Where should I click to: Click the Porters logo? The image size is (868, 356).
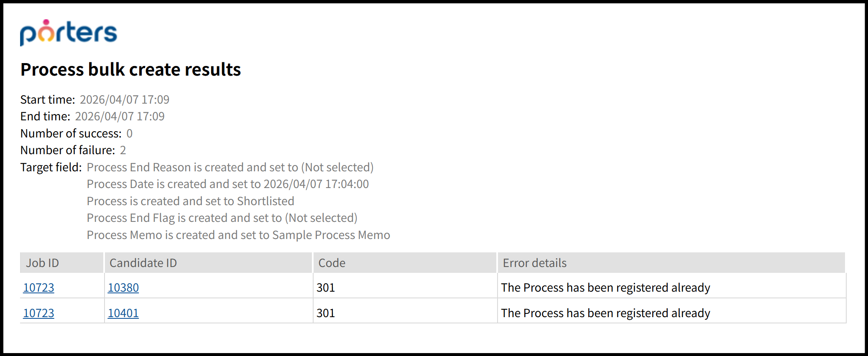click(x=69, y=33)
